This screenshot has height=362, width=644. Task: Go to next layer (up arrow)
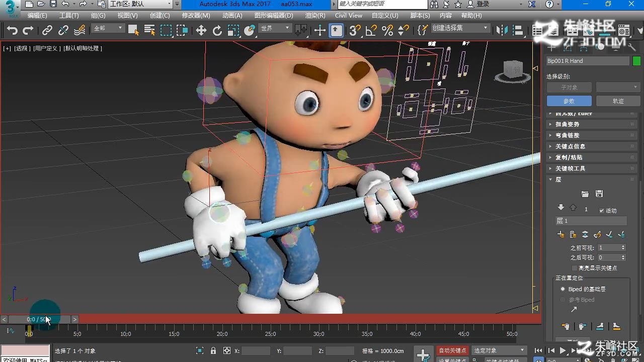tap(573, 208)
